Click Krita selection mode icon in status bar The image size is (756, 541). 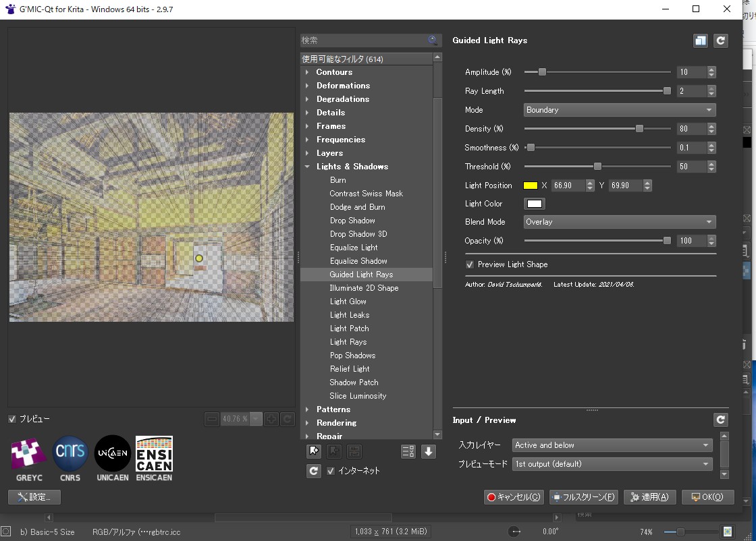(6, 532)
